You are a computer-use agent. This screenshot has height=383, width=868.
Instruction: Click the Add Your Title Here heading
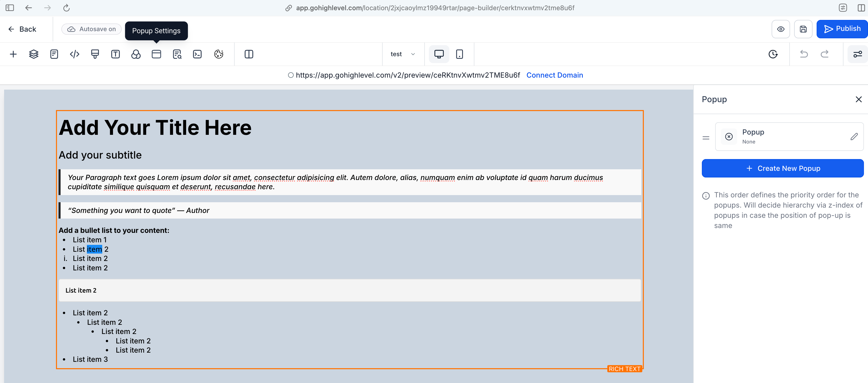pyautogui.click(x=155, y=128)
